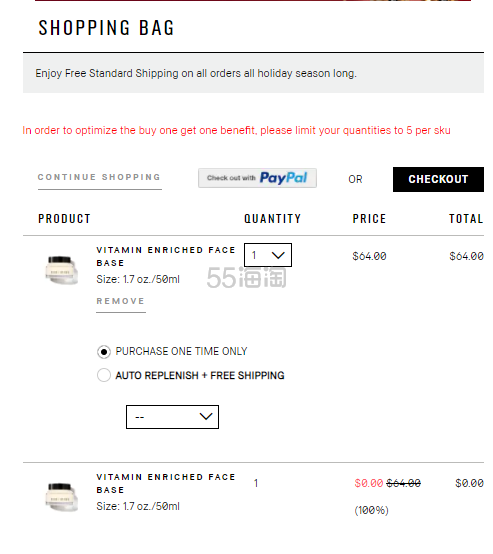
Task: Open the auto replenish frequency dropdown
Action: click(172, 417)
